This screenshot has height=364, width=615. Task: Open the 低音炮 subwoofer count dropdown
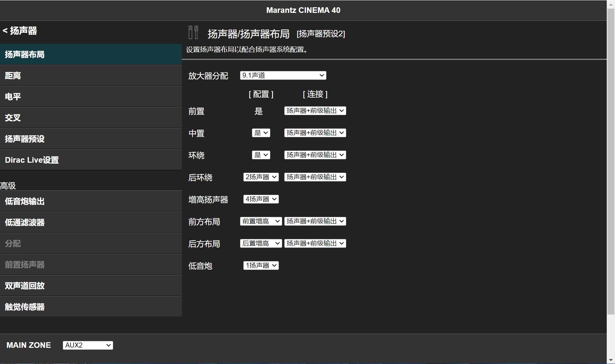pyautogui.click(x=260, y=265)
